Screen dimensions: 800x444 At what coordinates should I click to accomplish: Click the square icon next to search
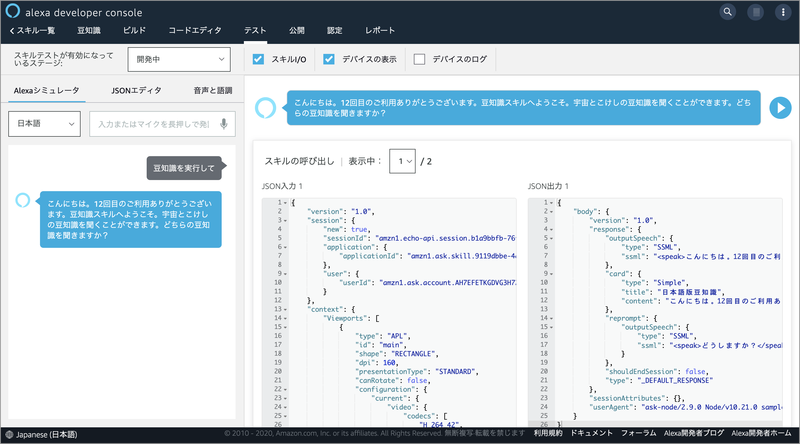(x=756, y=12)
